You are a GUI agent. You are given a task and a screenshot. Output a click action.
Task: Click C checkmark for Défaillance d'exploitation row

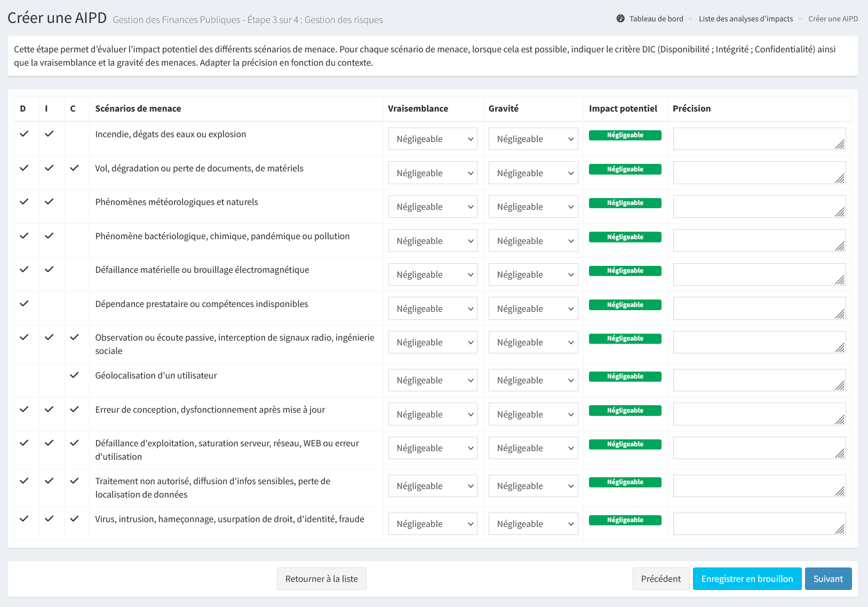[x=74, y=443]
